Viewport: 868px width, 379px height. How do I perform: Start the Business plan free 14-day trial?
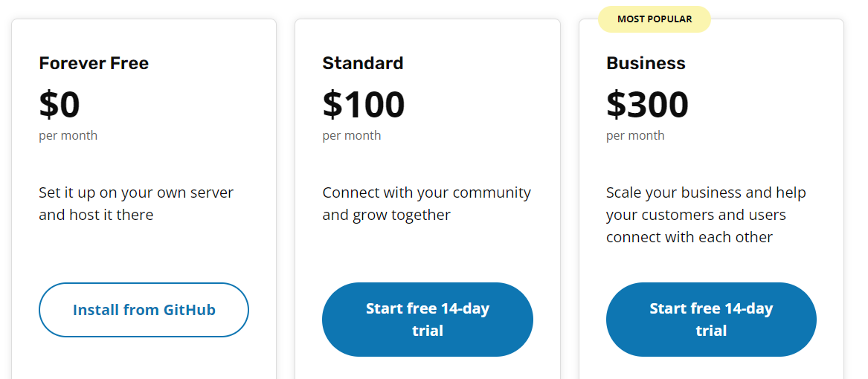711,320
